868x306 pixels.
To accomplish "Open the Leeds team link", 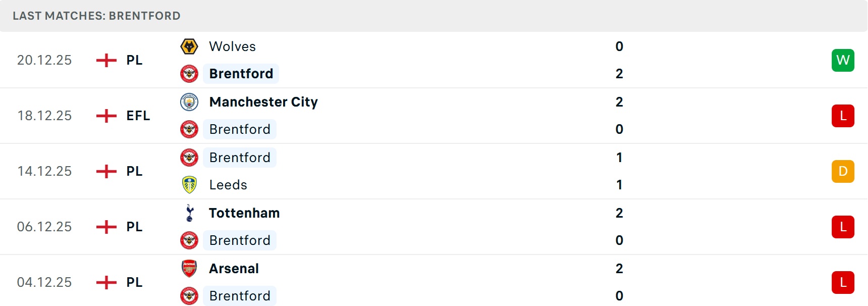I will click(228, 185).
